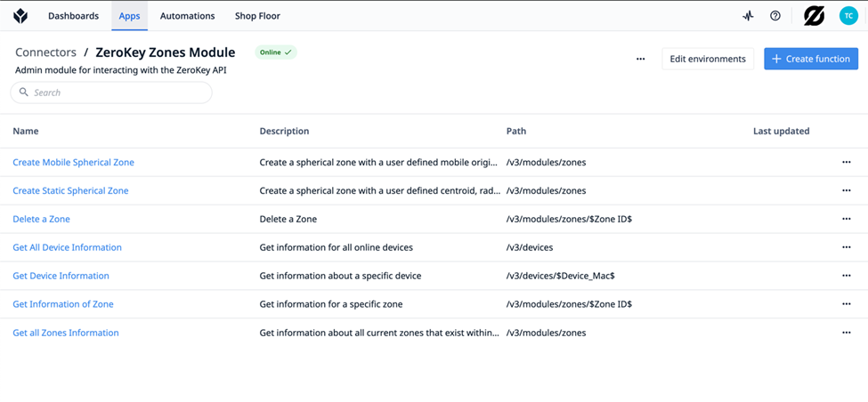Click 'Get information about a specific device' description
868x402 pixels.
point(340,276)
